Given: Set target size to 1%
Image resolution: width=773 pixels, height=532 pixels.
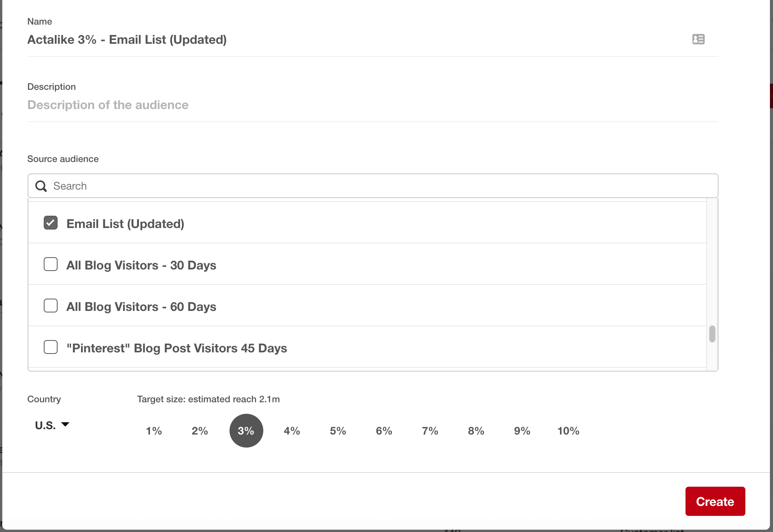Looking at the screenshot, I should (x=154, y=431).
